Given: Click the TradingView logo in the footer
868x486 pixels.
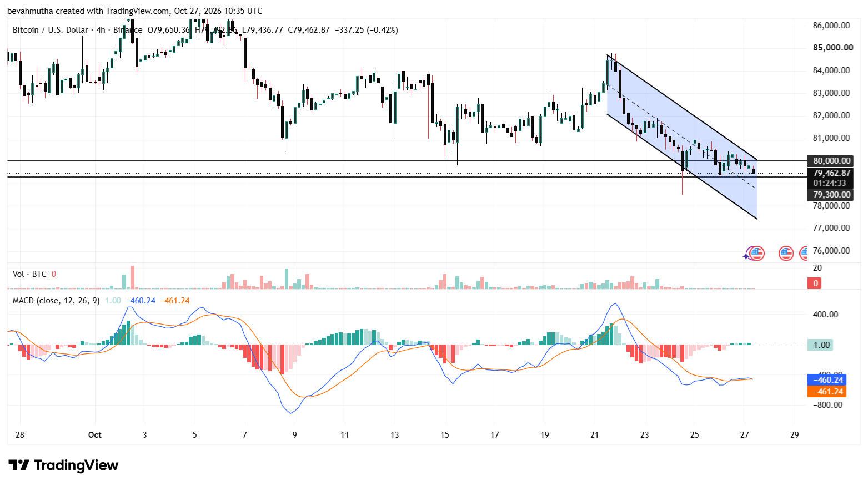Looking at the screenshot, I should coord(63,465).
